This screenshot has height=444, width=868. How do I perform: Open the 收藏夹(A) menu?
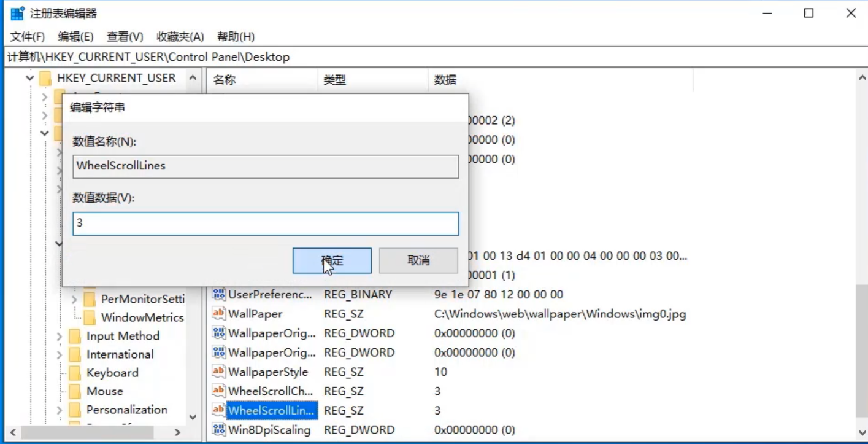(180, 37)
